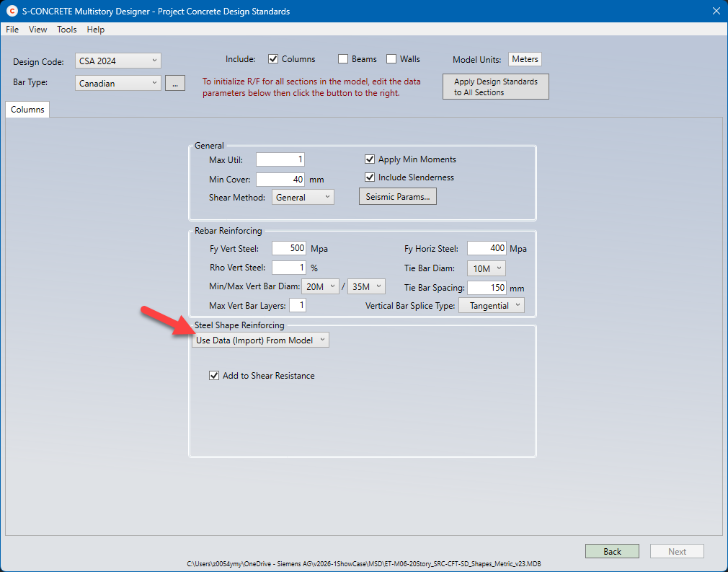Click the Rho Vert Steel field
728x572 pixels.
point(289,268)
